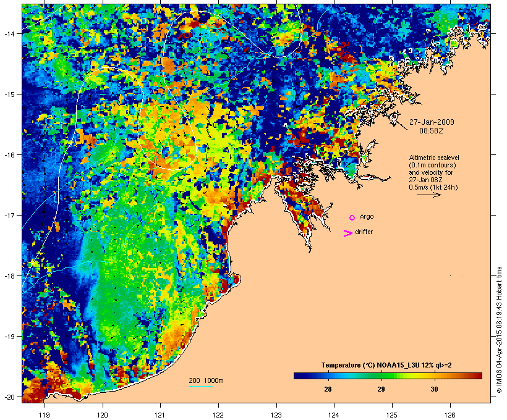Click the 'Argo' legend label
This screenshot has height=420, width=507.
(x=367, y=217)
